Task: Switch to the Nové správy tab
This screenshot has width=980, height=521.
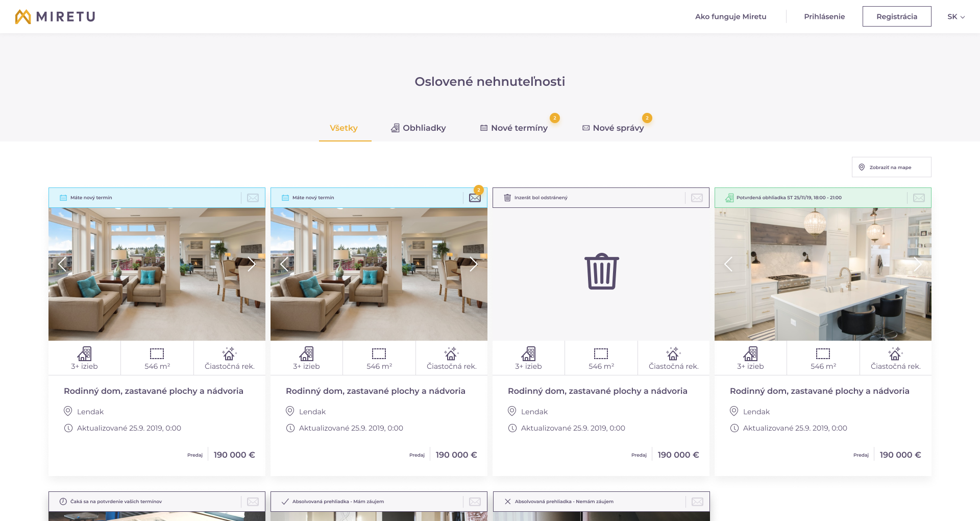Action: (612, 128)
